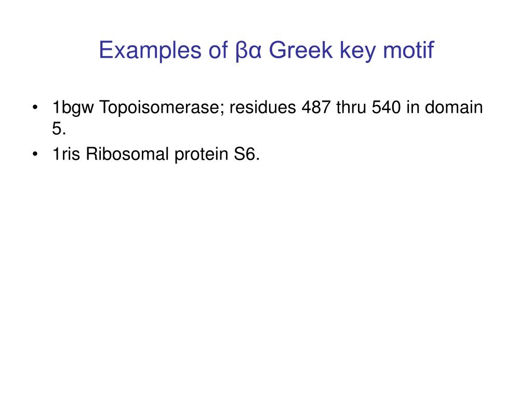
Task: Select the '1bgw' PDB code text
Action: [x=73, y=108]
